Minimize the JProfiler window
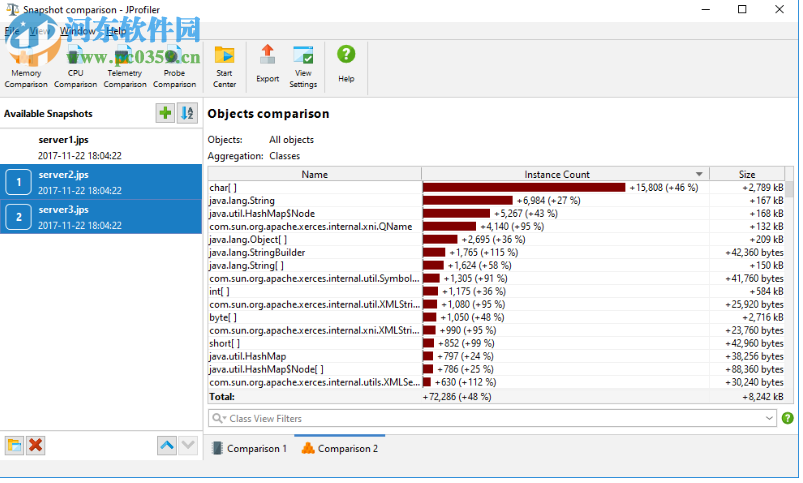 (x=706, y=9)
